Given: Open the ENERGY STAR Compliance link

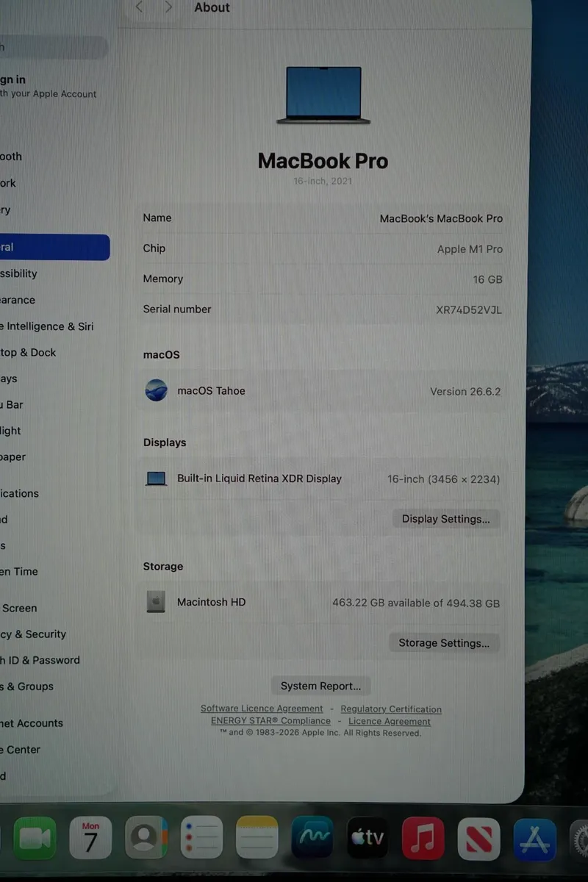Looking at the screenshot, I should point(270,721).
